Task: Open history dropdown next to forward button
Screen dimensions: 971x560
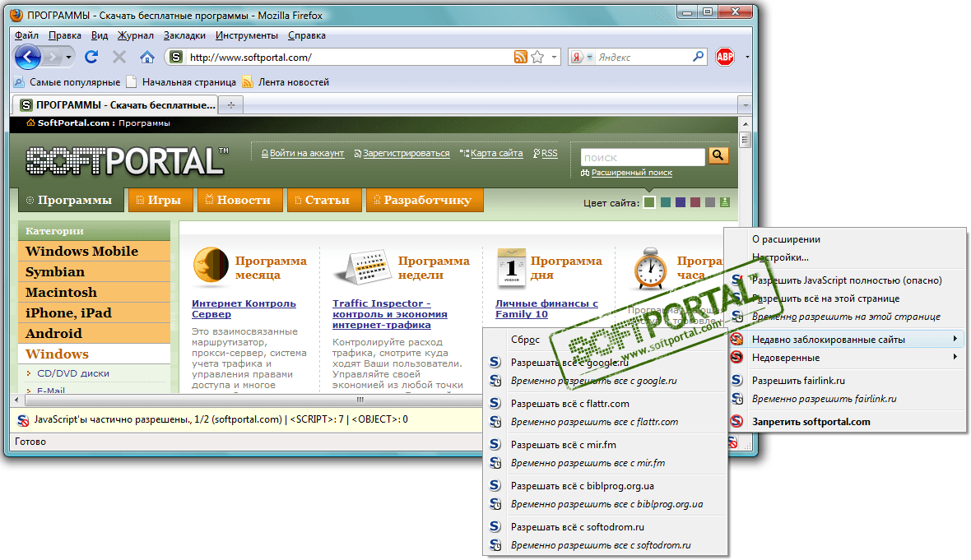Action: [68, 58]
